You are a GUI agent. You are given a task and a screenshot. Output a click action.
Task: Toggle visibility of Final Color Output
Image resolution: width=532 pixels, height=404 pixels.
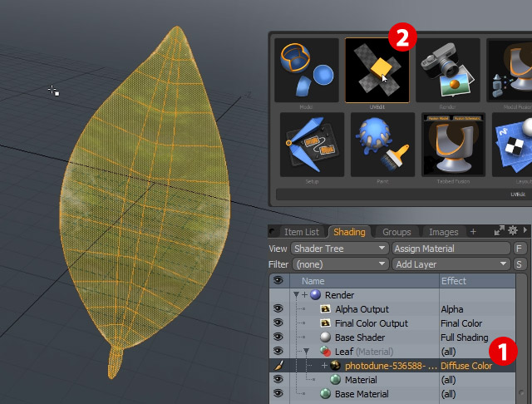tap(278, 323)
